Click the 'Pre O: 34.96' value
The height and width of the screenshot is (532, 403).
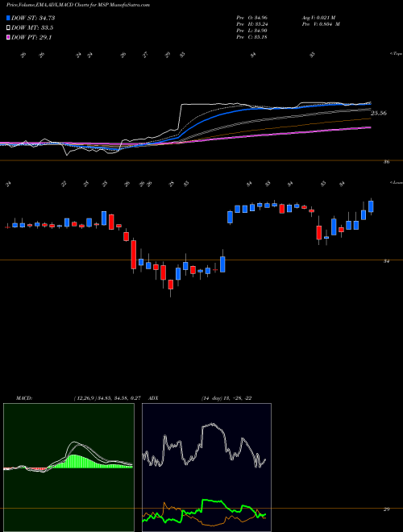pyautogui.click(x=252, y=17)
